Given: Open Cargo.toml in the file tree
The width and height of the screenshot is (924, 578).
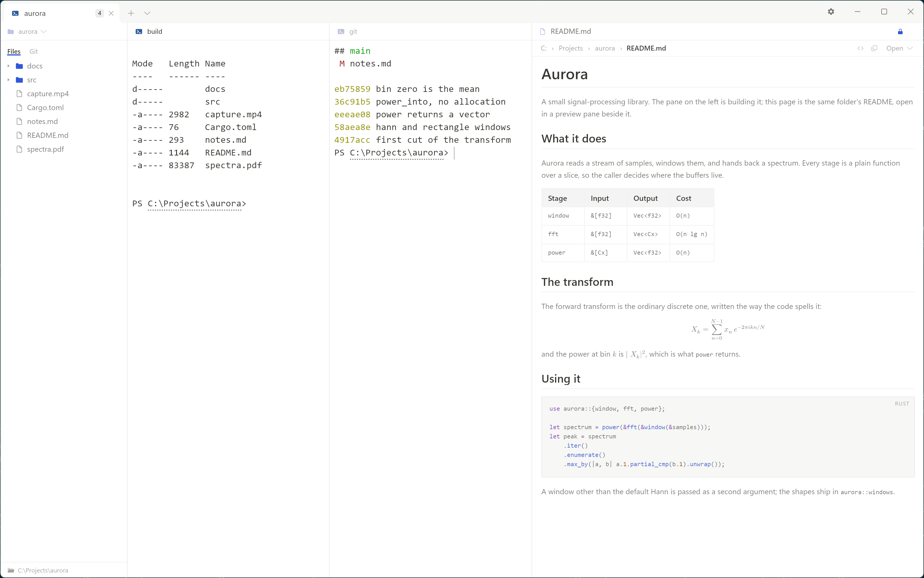Looking at the screenshot, I should (45, 108).
